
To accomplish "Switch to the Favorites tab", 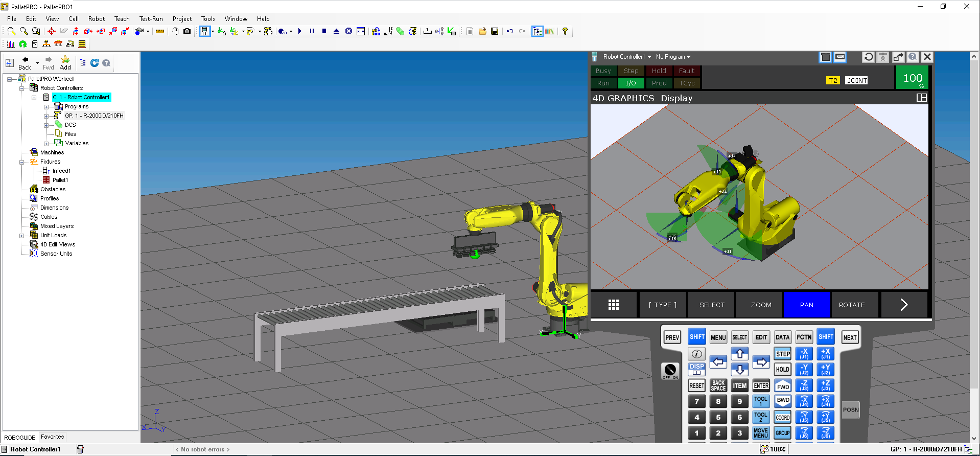I will (x=52, y=437).
